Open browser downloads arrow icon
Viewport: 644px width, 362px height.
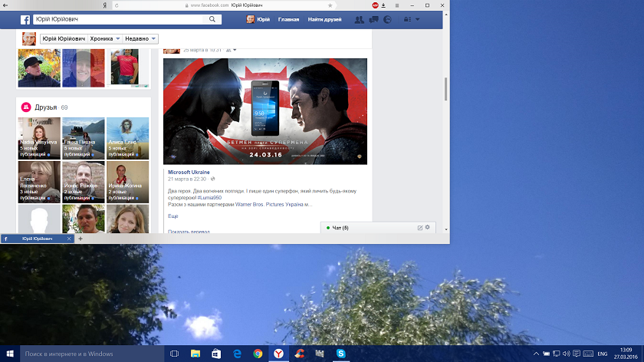383,5
